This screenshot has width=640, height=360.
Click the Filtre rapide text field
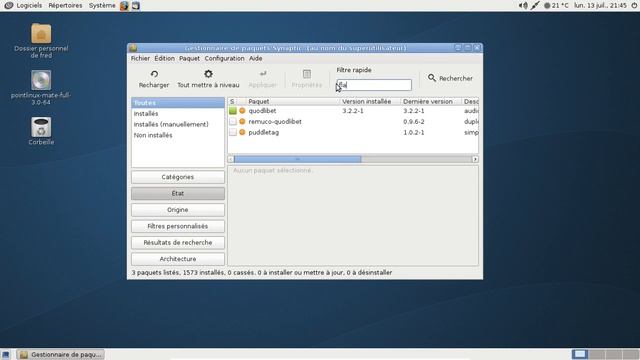coord(374,85)
